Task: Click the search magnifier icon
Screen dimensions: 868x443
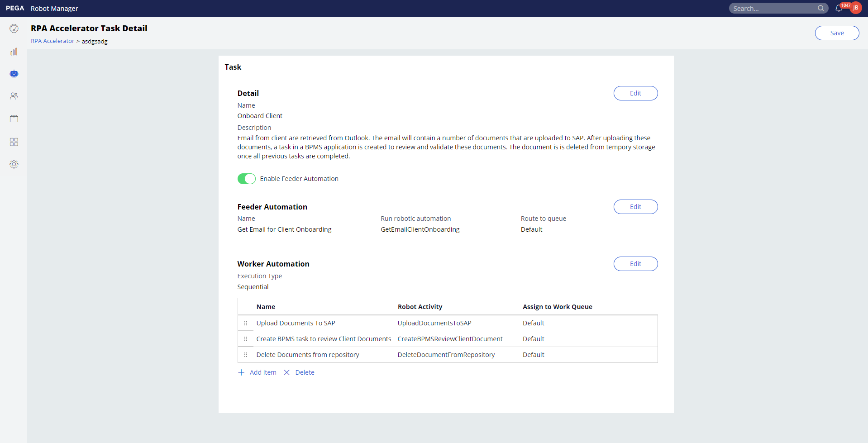Action: click(820, 8)
